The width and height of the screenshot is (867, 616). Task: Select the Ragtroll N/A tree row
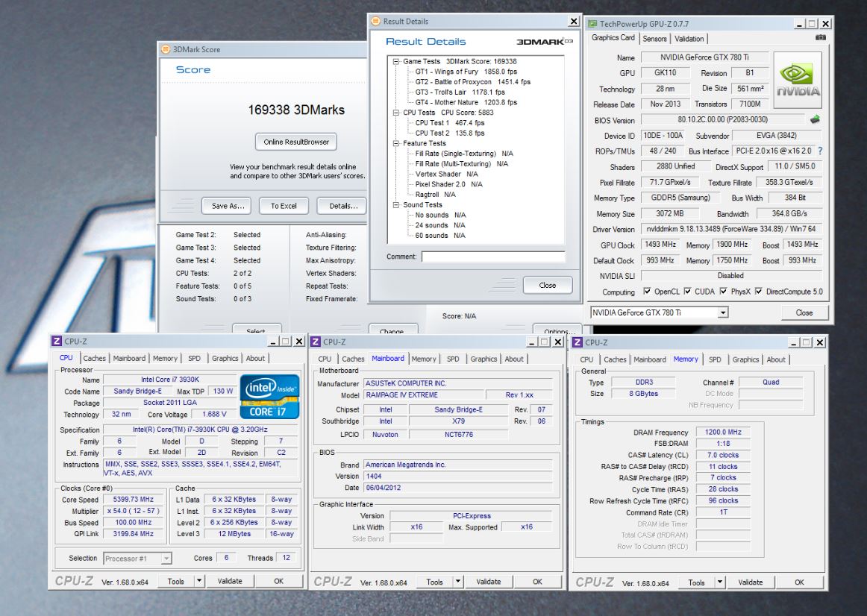click(x=436, y=195)
